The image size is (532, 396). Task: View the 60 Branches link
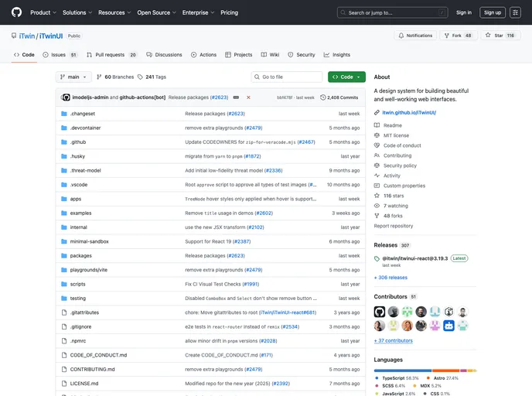(x=115, y=77)
